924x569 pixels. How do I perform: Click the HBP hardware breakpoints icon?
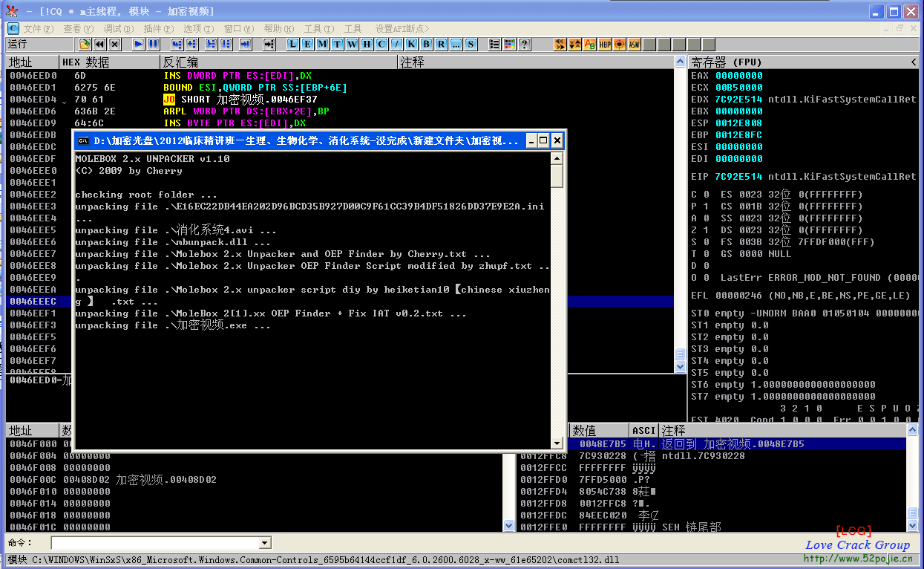605,45
